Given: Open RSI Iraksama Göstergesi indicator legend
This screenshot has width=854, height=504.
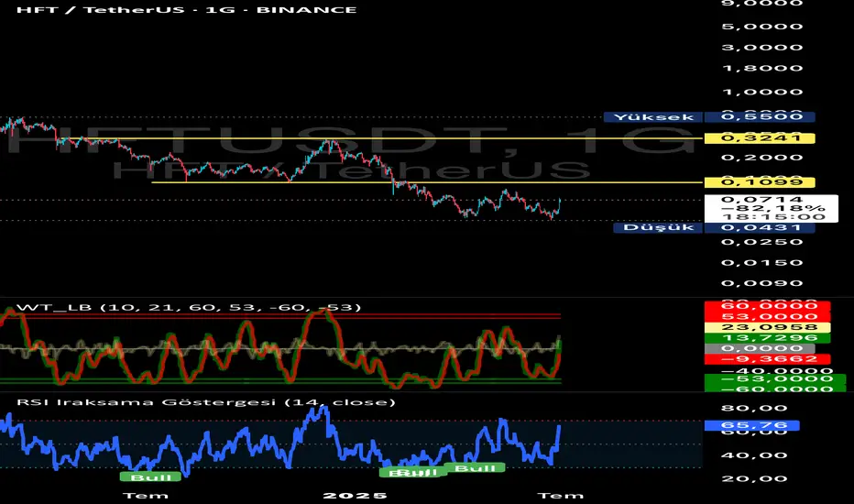Looking at the screenshot, I should (206, 402).
